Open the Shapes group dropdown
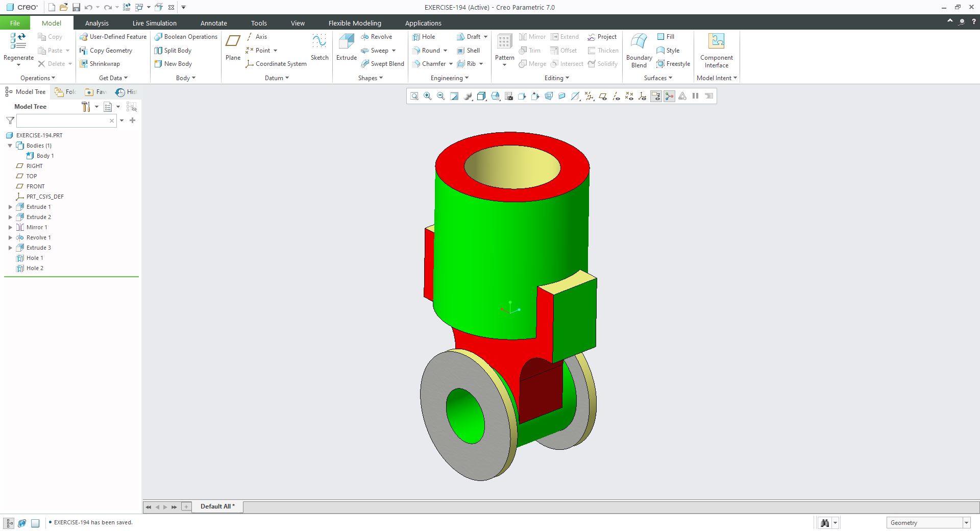This screenshot has width=980, height=531. tap(370, 78)
